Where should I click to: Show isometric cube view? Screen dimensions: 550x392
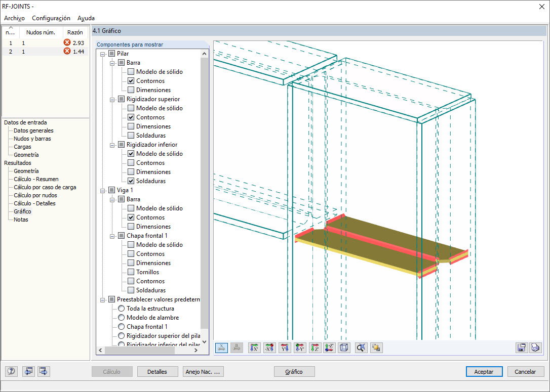[344, 348]
